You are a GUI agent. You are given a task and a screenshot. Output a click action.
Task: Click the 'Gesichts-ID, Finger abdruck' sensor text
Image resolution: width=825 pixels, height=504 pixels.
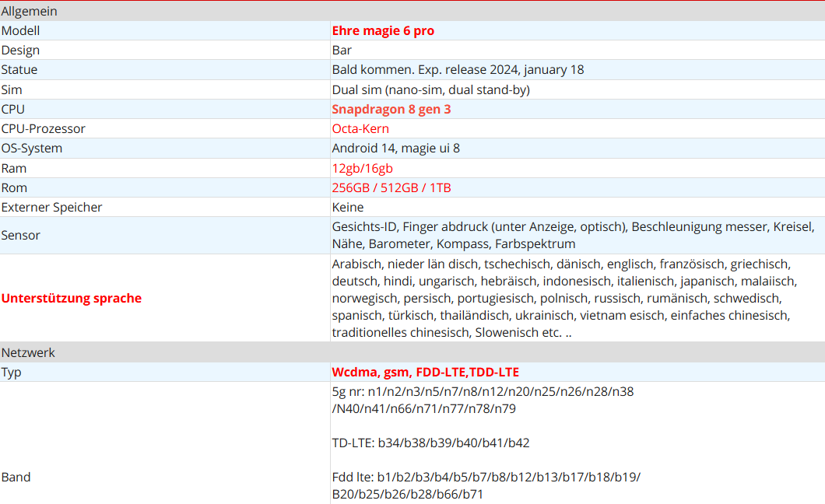(x=574, y=235)
